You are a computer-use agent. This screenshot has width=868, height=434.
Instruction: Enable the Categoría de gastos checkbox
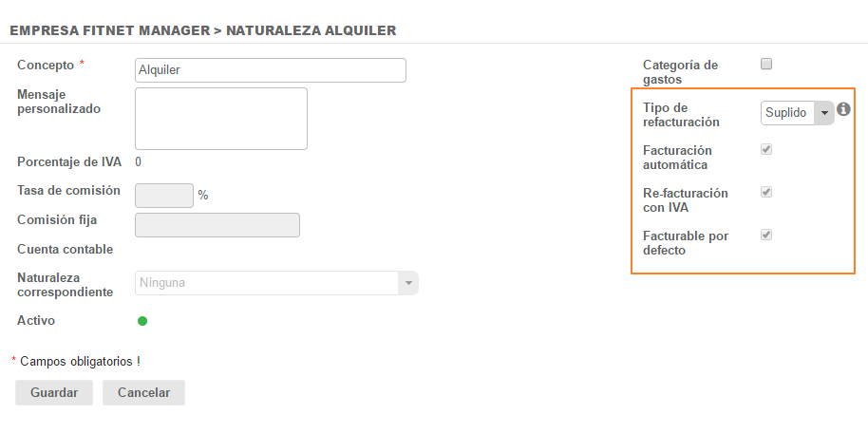coord(766,65)
